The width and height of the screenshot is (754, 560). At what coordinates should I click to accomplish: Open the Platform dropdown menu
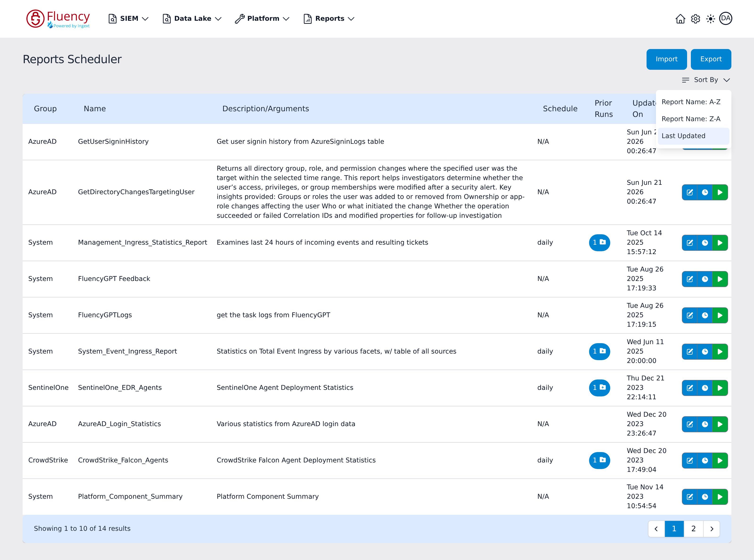click(x=262, y=19)
